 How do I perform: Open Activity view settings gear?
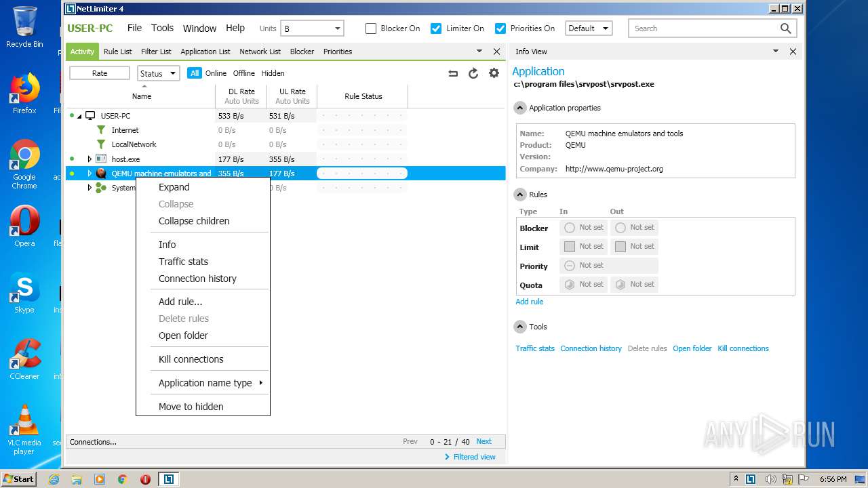point(494,73)
